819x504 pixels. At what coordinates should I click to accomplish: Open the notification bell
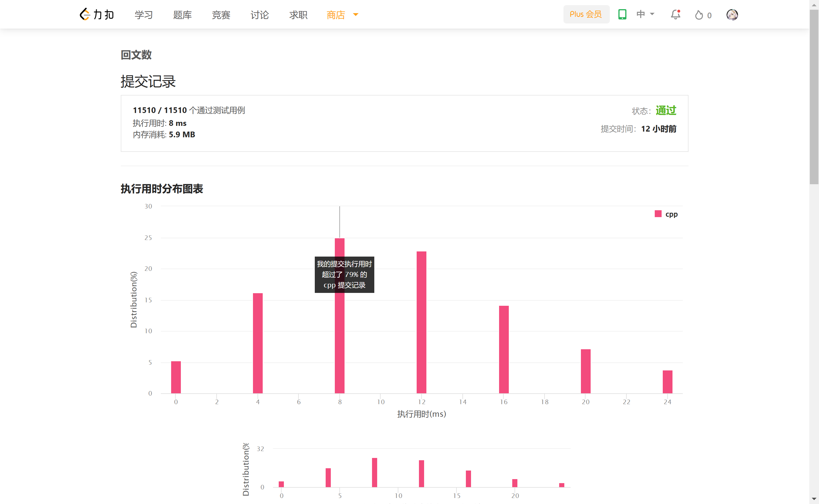[x=675, y=15]
